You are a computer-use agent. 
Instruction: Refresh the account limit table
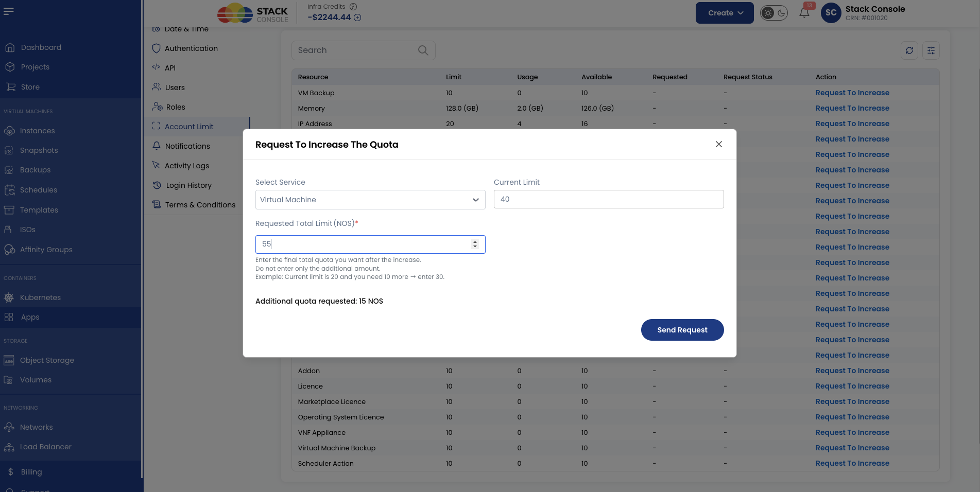pos(909,50)
